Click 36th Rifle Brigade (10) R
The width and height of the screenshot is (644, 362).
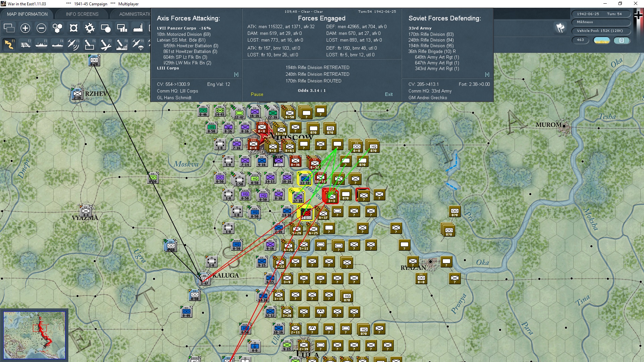[x=432, y=51]
